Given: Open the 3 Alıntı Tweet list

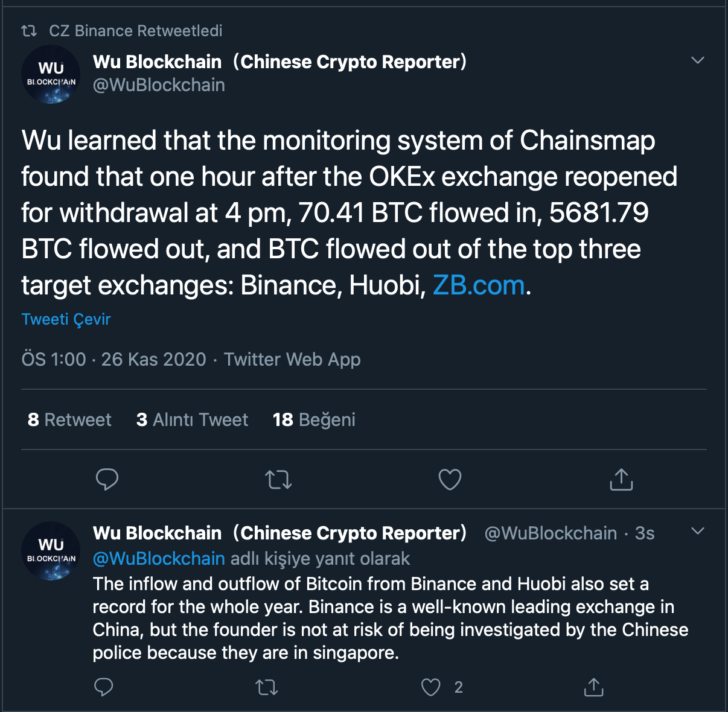Looking at the screenshot, I should (x=192, y=419).
